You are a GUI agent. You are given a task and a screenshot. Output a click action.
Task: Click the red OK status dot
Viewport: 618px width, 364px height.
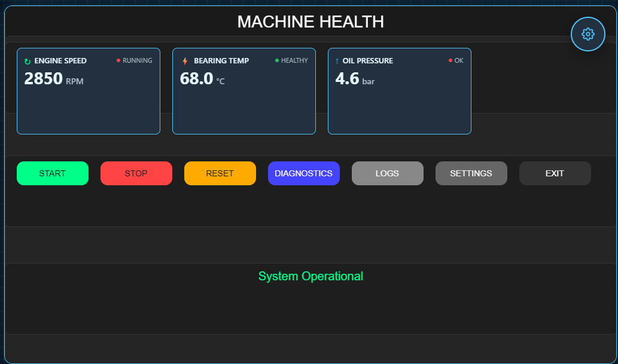(450, 60)
